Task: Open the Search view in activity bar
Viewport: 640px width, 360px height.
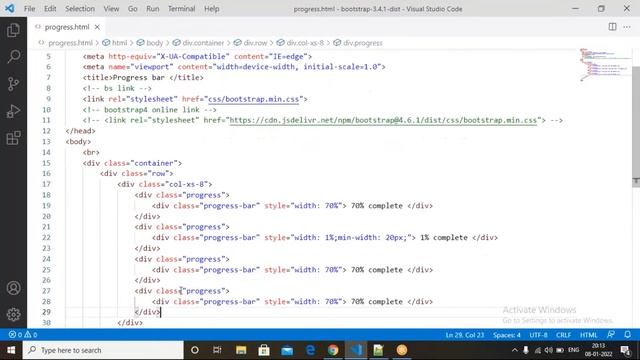Action: click(x=13, y=57)
